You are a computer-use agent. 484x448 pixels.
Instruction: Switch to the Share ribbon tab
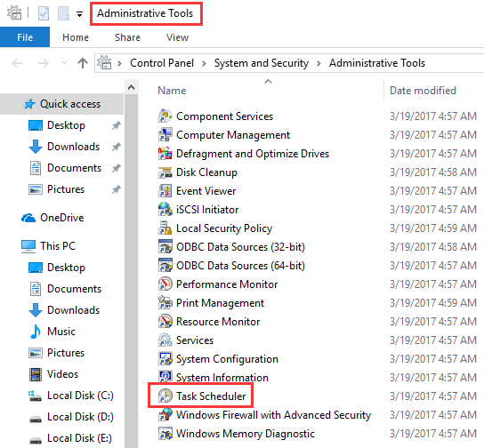[127, 37]
